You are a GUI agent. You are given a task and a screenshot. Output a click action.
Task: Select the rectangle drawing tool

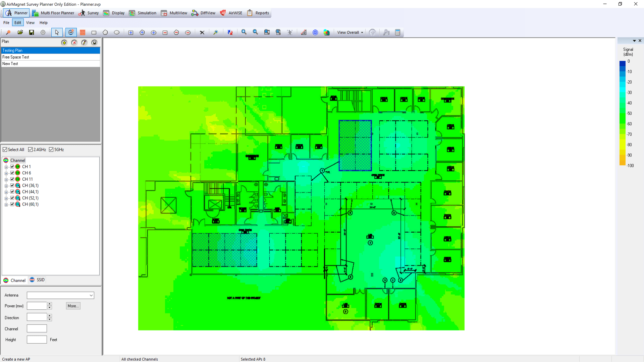pyautogui.click(x=94, y=32)
